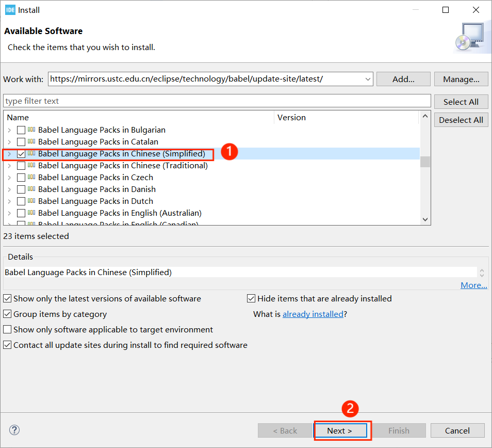Click the Bulgarian language pack category icon
492x448 pixels.
tap(31, 130)
